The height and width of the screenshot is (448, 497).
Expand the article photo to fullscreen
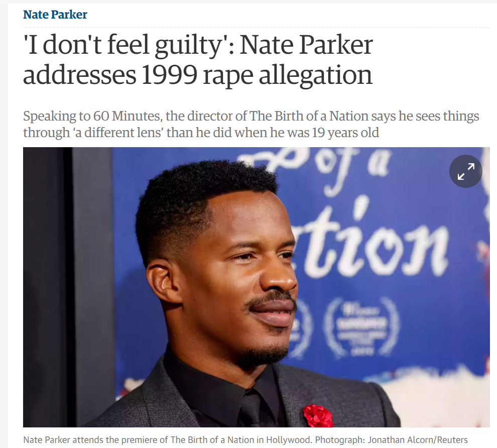465,171
